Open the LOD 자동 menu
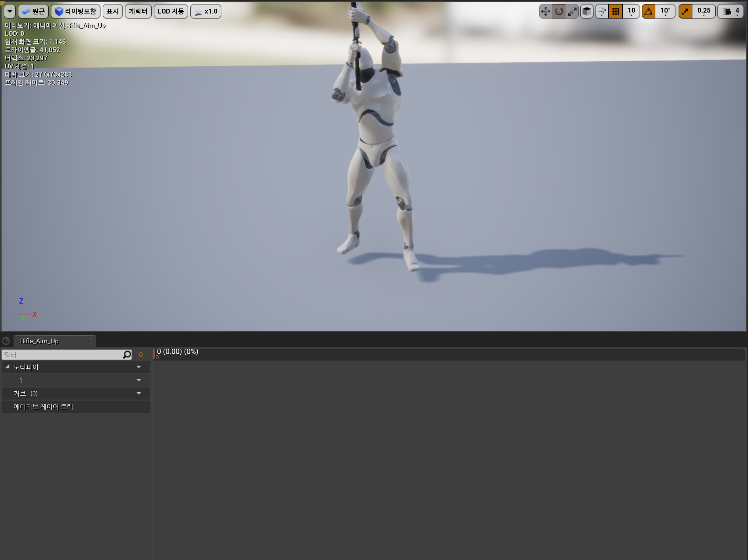 (171, 11)
